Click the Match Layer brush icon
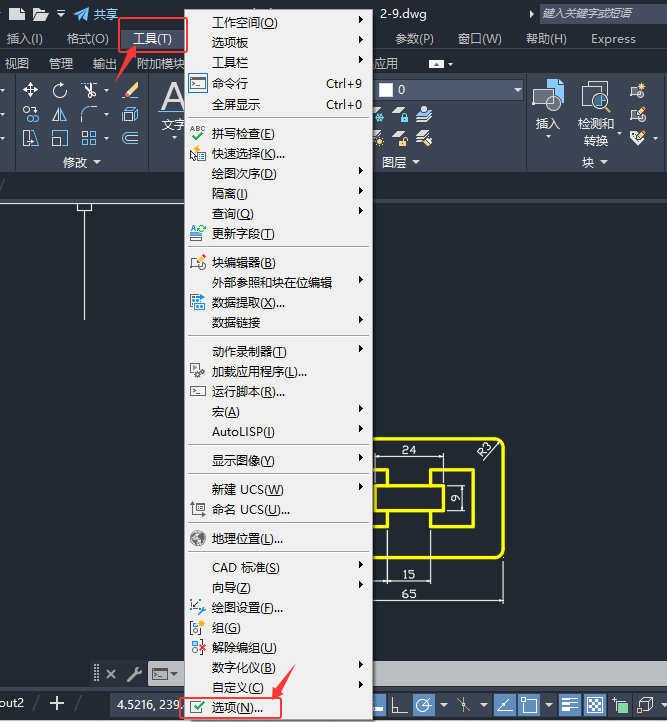The height and width of the screenshot is (722, 667). point(424,138)
